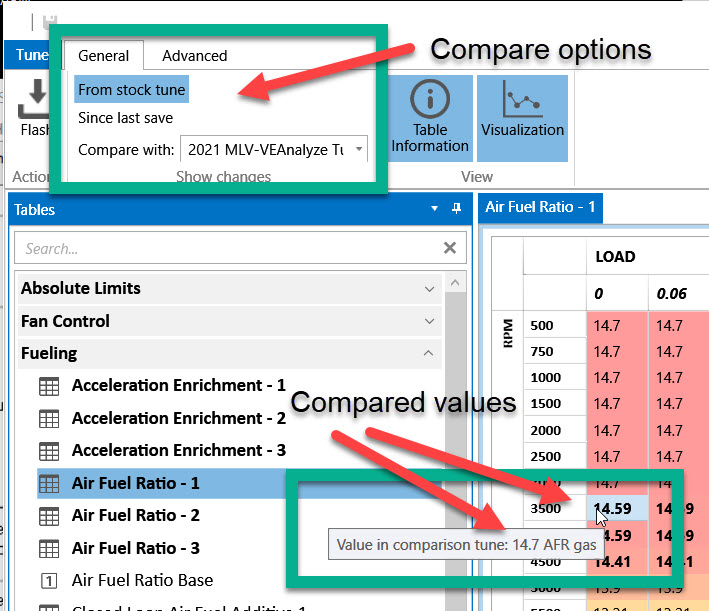
Task: Switch to the General tab
Action: [103, 56]
